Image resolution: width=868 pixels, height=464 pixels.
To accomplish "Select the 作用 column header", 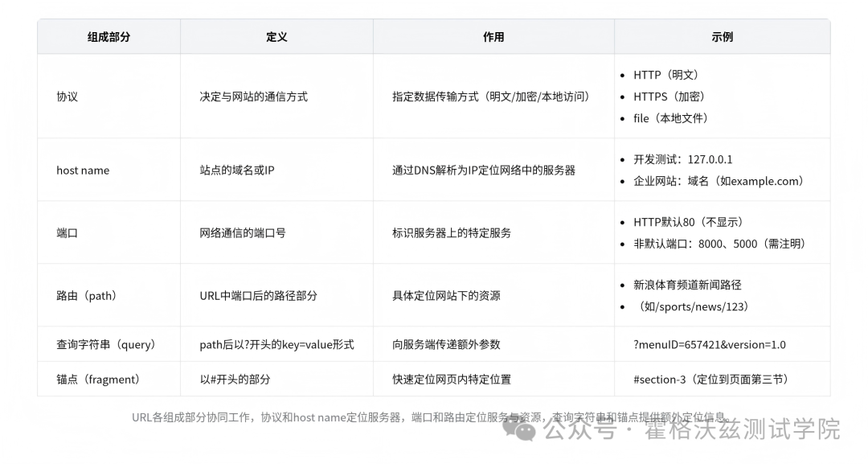I will click(493, 36).
